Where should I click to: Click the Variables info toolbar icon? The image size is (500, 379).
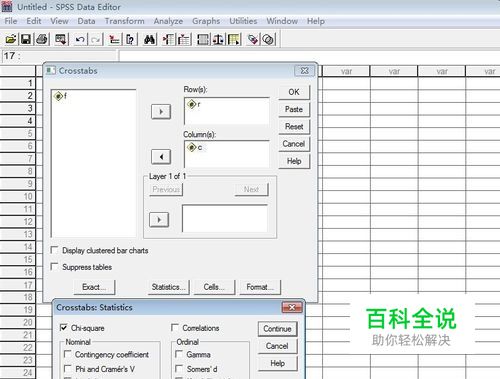130,40
